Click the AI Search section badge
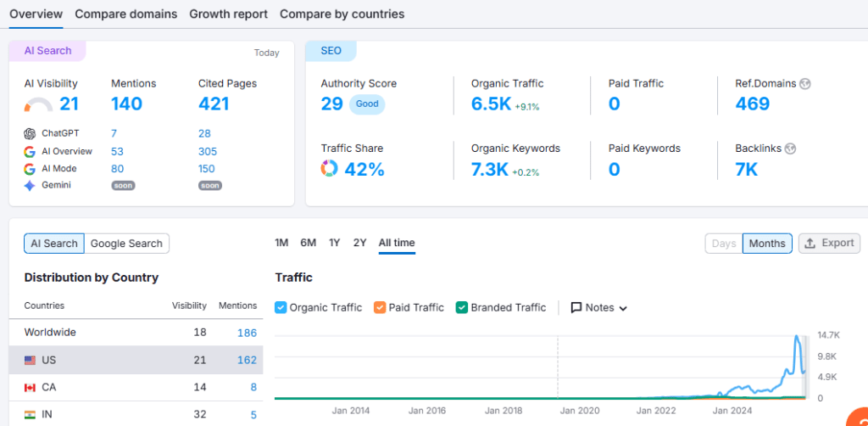 (x=47, y=50)
